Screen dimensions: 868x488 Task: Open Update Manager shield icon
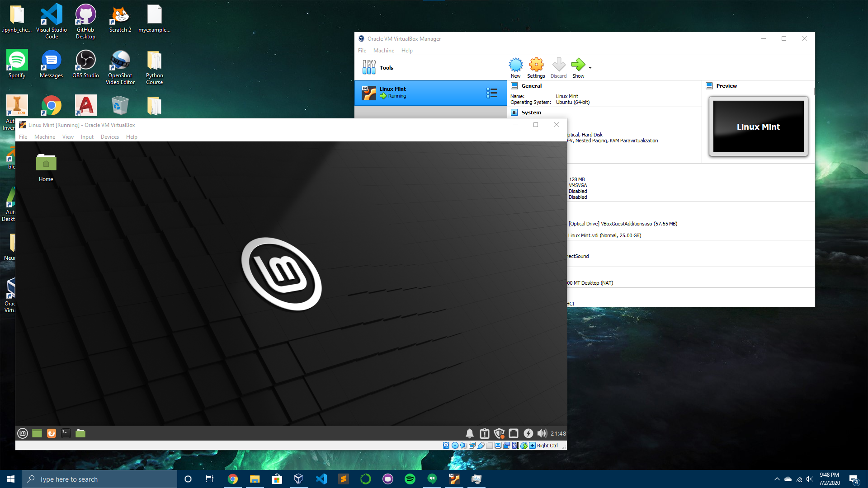pos(499,433)
